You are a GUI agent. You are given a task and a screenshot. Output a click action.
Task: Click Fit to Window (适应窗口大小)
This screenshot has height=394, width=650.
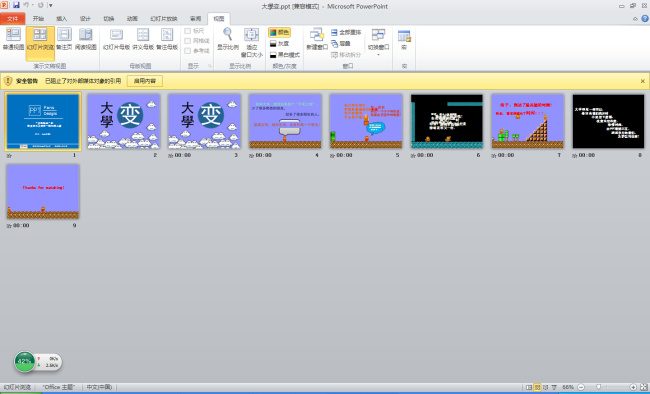point(252,42)
